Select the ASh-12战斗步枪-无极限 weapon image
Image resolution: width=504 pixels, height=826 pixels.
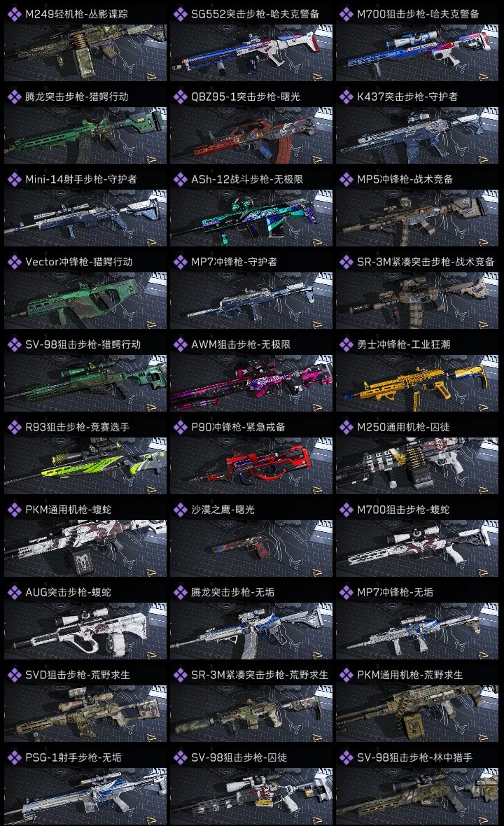251,218
